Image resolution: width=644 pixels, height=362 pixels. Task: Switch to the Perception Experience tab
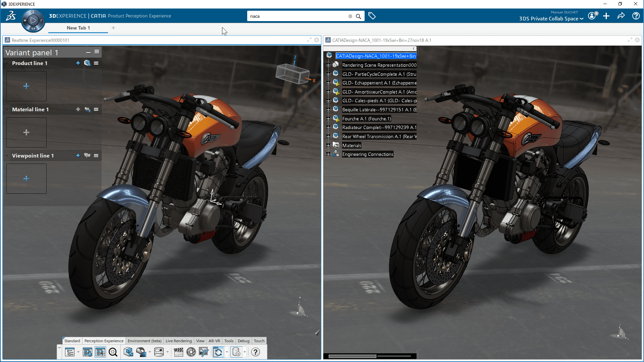tap(104, 341)
